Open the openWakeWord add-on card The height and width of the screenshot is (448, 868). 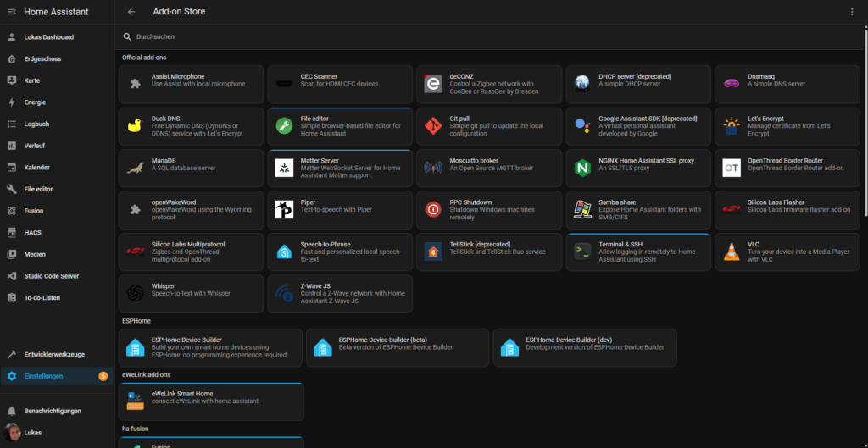pyautogui.click(x=191, y=210)
